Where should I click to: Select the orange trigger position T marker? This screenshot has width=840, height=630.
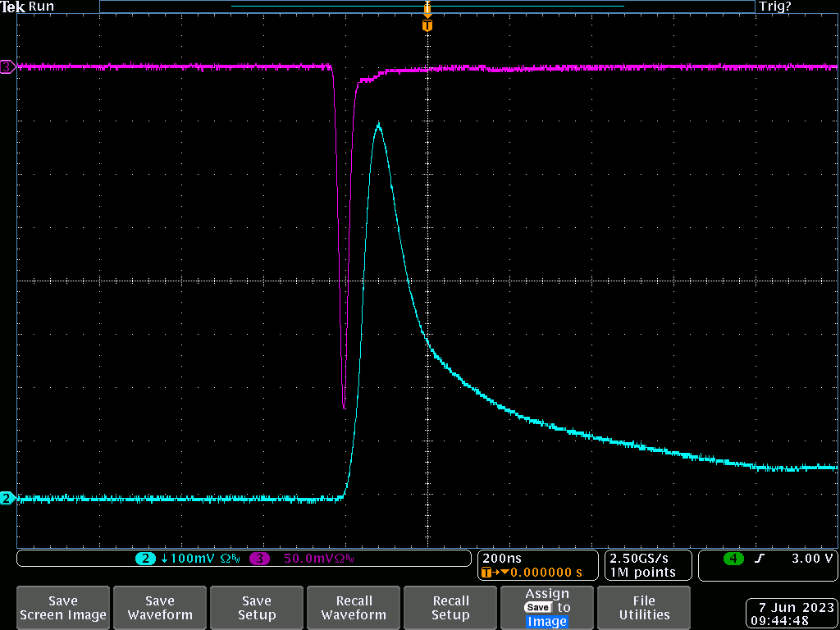(x=427, y=25)
